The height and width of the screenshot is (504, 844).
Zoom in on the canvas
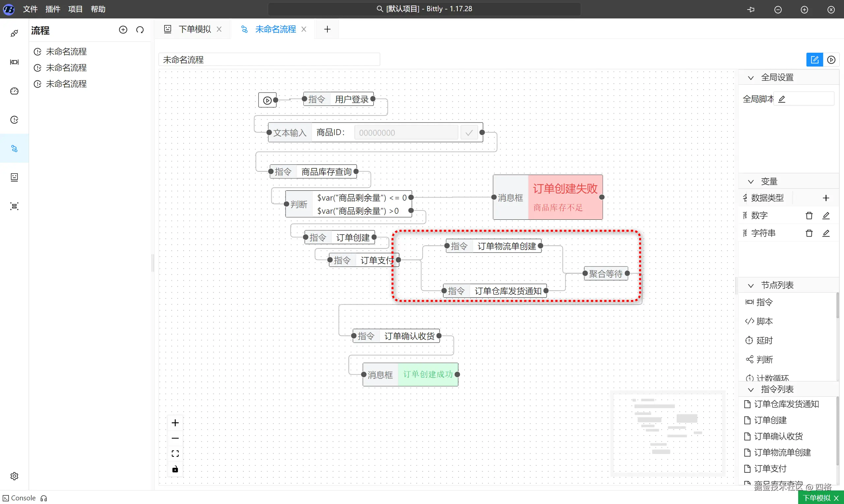[175, 423]
